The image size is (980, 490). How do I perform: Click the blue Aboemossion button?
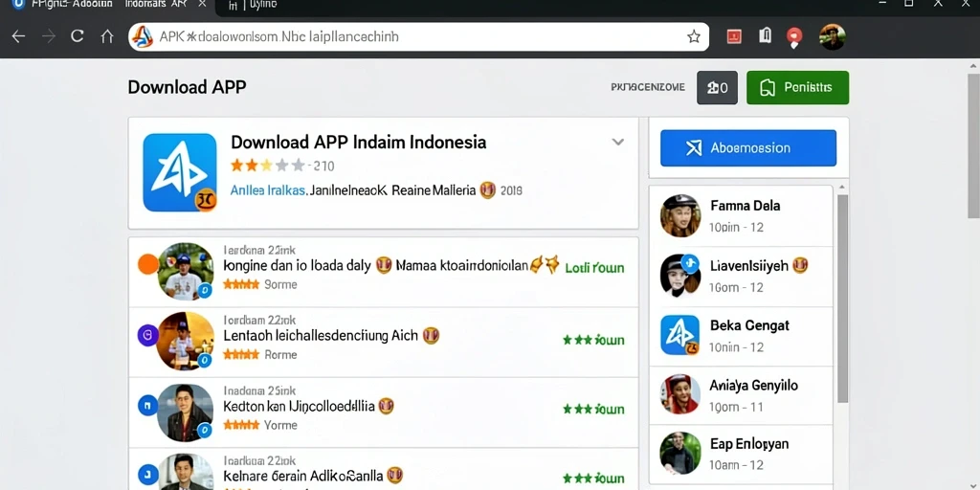point(748,148)
